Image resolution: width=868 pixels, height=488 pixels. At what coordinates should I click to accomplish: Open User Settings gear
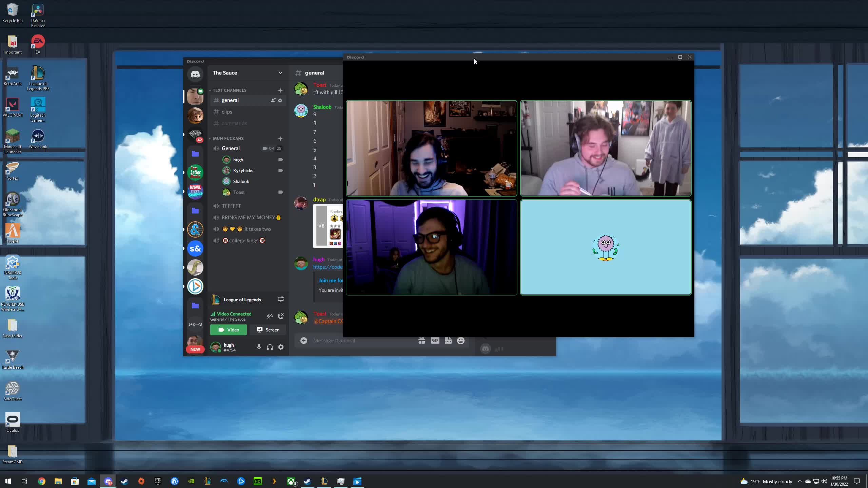pos(281,347)
